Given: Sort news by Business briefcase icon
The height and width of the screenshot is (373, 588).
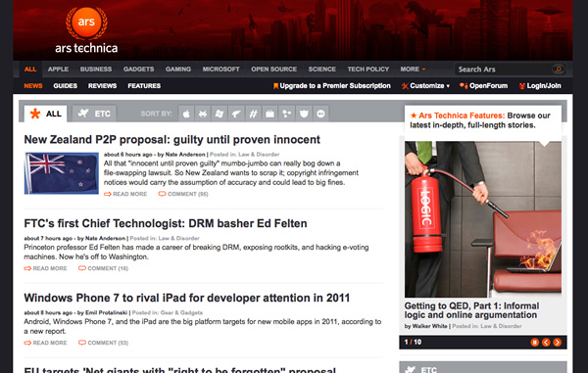Looking at the screenshot, I should (270, 114).
